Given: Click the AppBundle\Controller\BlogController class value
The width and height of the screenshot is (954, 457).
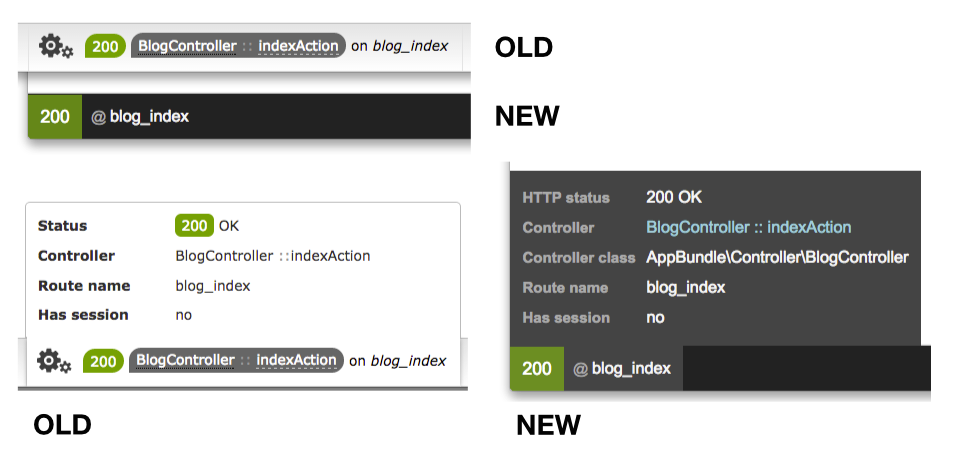Looking at the screenshot, I should (777, 257).
